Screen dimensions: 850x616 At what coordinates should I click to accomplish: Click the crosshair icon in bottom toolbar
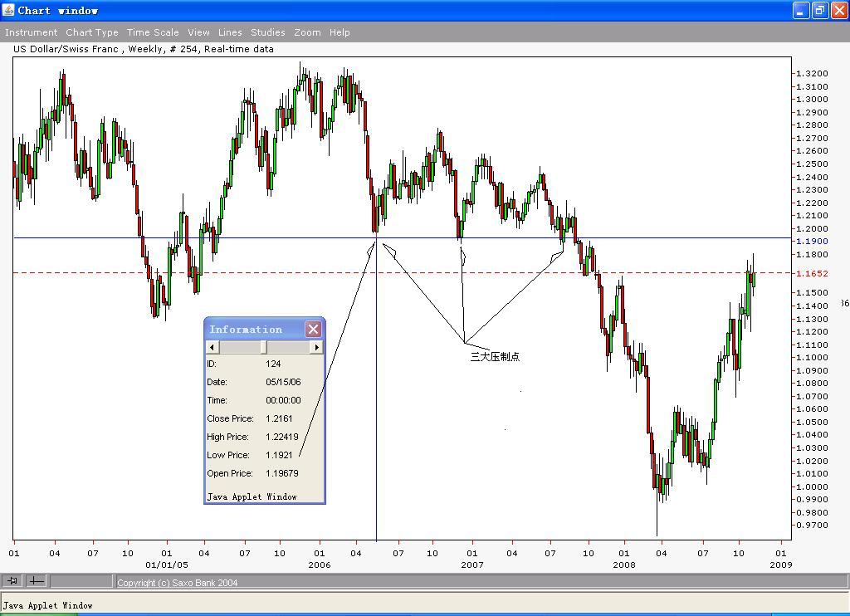[37, 581]
